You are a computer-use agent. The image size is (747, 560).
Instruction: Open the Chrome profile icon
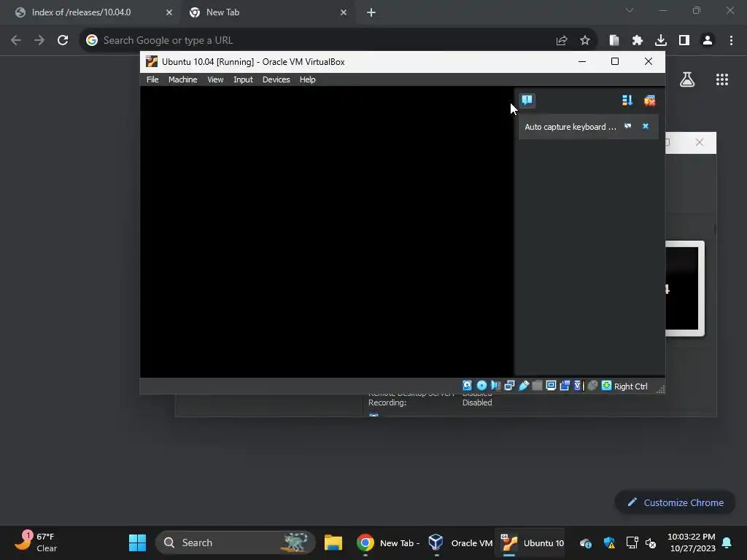[x=708, y=41]
